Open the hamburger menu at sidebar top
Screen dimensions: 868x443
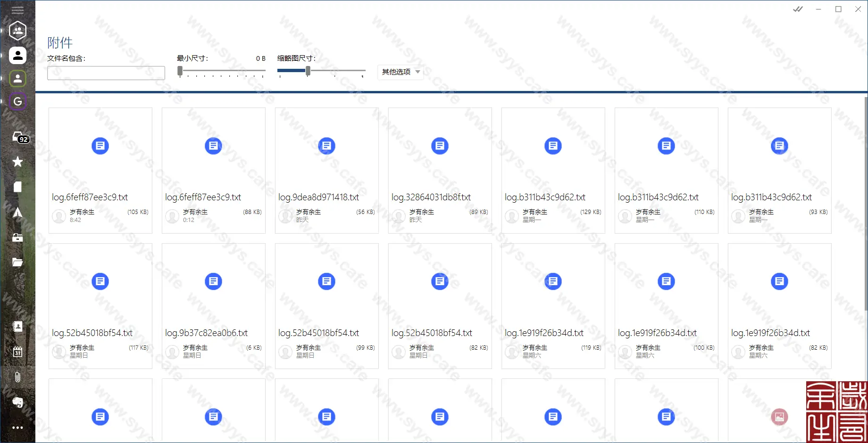tap(17, 9)
